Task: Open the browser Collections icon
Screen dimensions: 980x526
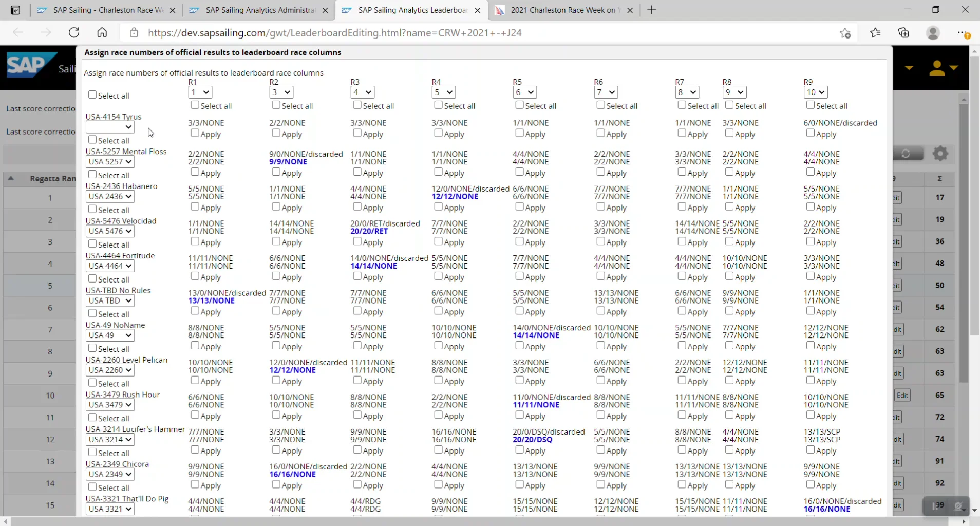Action: point(904,32)
